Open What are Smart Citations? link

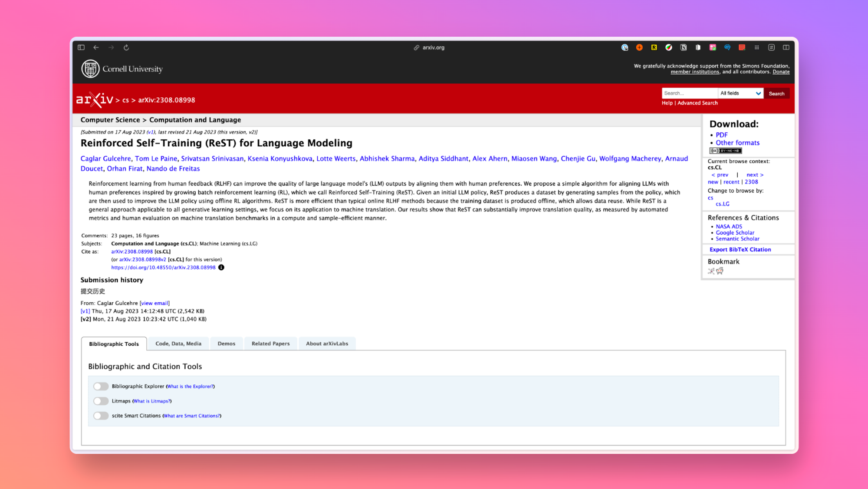[192, 416]
